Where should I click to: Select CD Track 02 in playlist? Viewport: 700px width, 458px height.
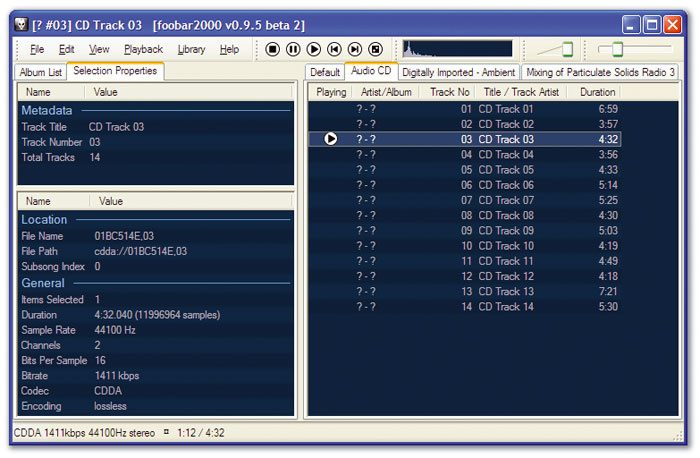(x=464, y=124)
